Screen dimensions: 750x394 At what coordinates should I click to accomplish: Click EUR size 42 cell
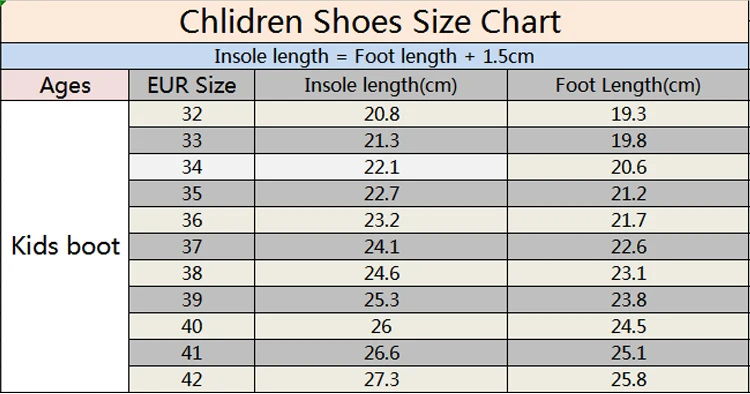(192, 379)
